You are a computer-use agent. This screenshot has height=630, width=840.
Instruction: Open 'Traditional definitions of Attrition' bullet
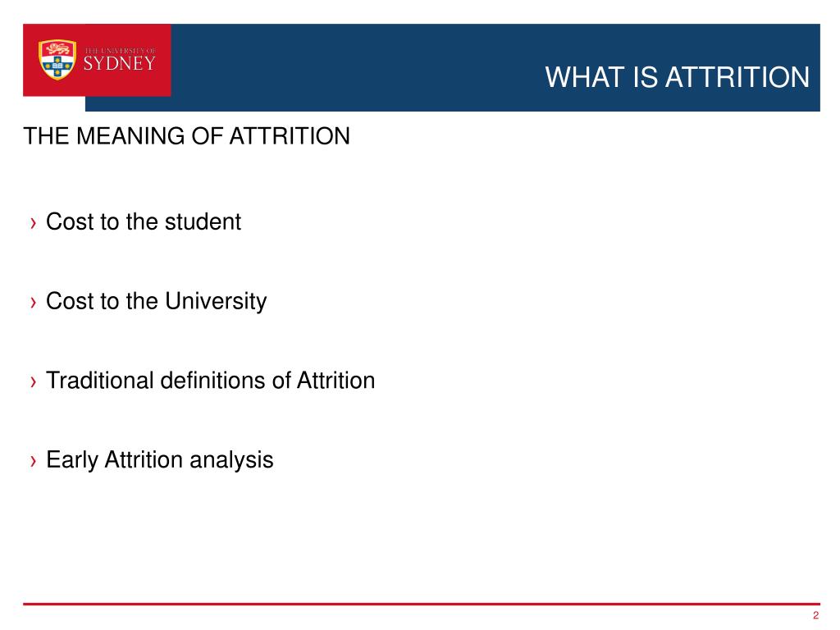(x=211, y=381)
